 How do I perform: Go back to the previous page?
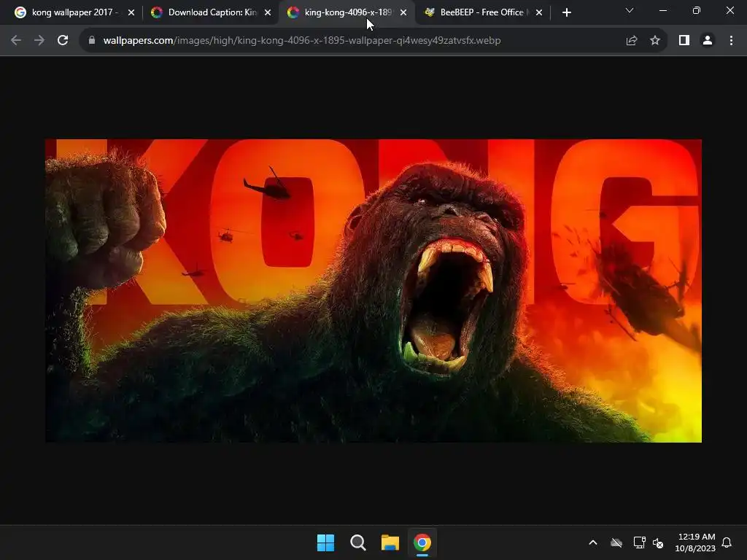click(16, 41)
